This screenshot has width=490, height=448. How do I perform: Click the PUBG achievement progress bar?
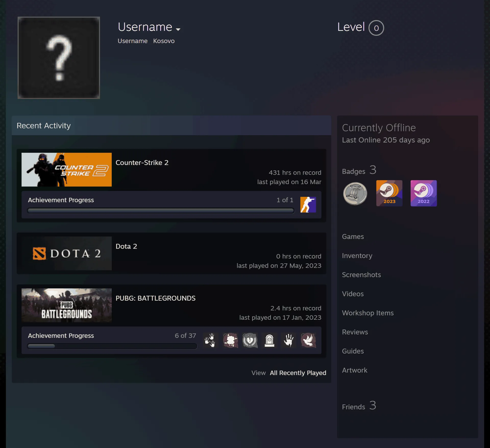(x=112, y=346)
